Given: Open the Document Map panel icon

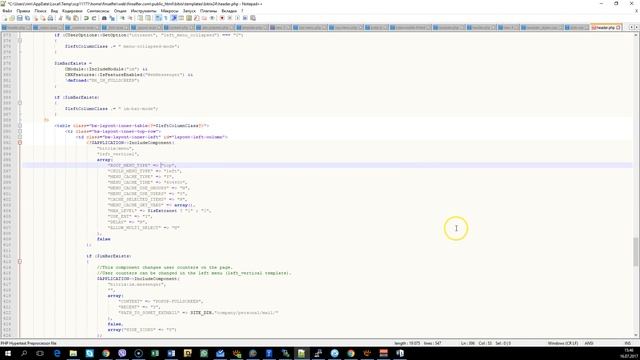Looking at the screenshot, I should pos(189,18).
